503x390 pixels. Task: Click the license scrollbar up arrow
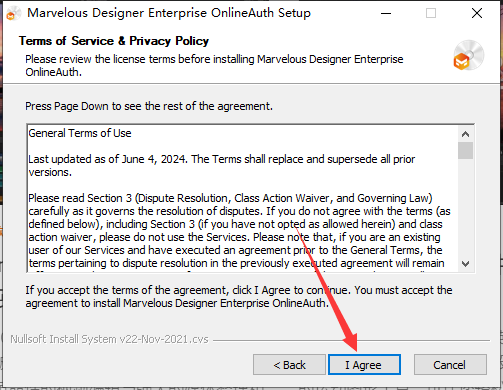click(x=465, y=134)
